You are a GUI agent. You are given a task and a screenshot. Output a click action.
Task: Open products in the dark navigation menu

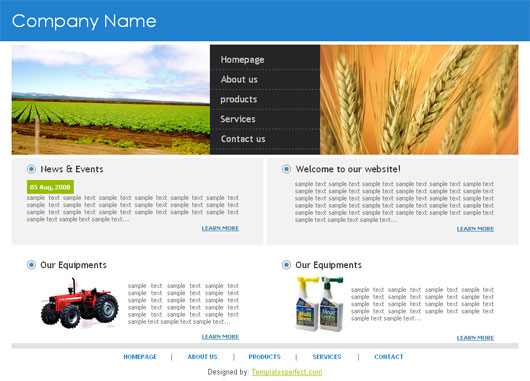(x=239, y=99)
